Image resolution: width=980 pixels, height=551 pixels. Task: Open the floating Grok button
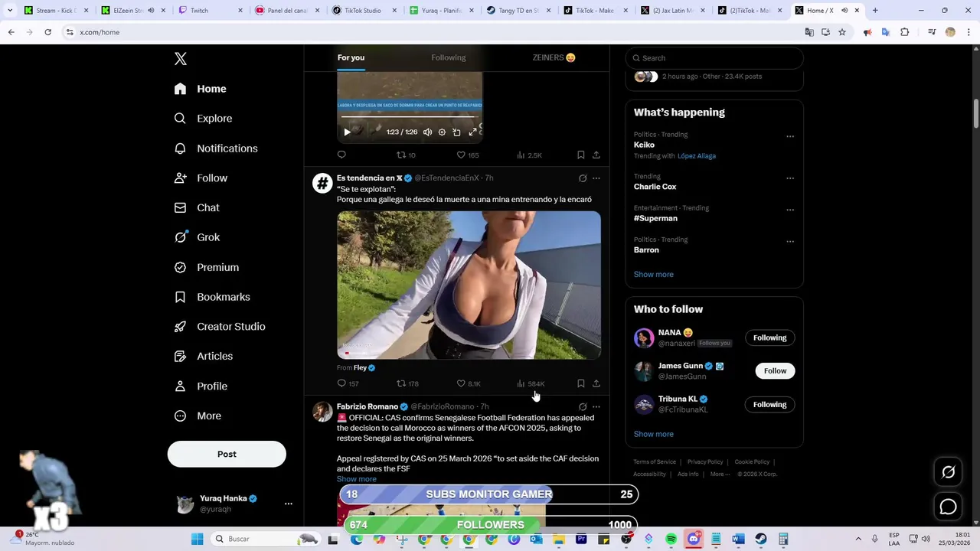tap(949, 472)
